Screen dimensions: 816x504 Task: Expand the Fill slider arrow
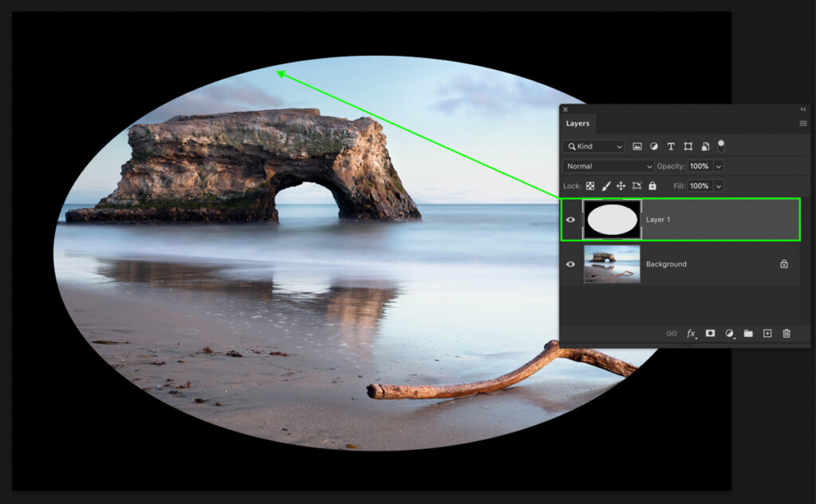click(719, 186)
